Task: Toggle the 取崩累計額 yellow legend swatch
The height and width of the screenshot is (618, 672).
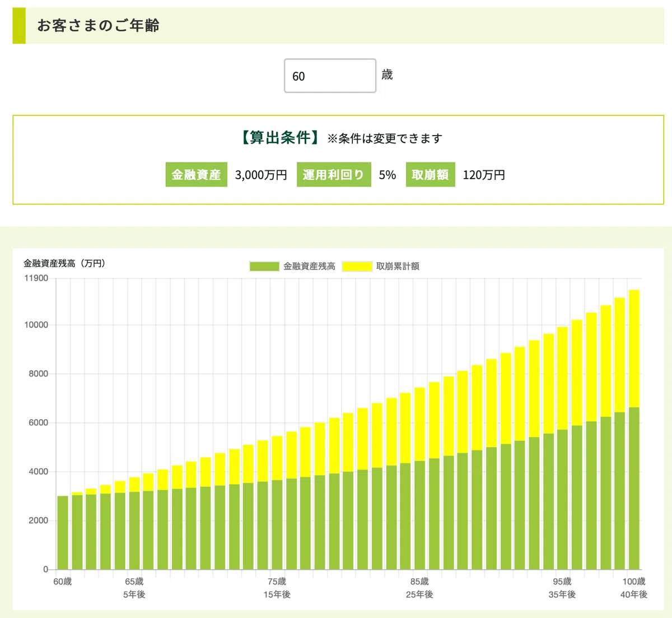Action: click(x=357, y=266)
